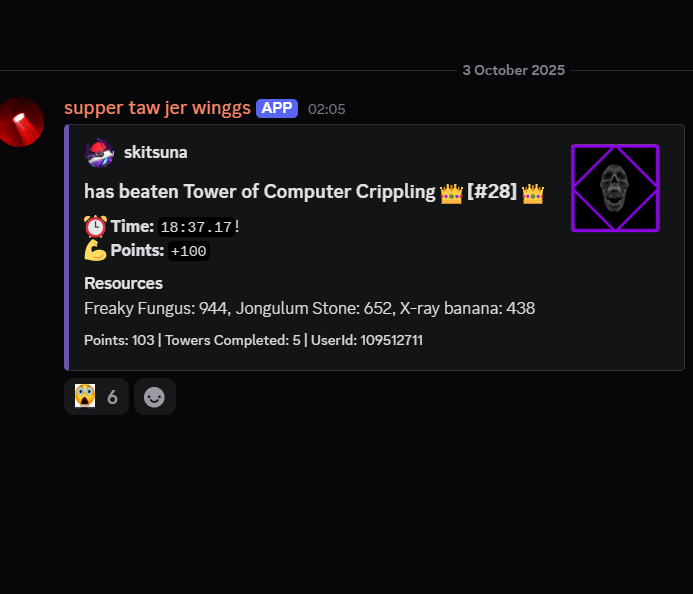Click the Resources field heading
Screen dimensions: 693x594
click(x=123, y=283)
